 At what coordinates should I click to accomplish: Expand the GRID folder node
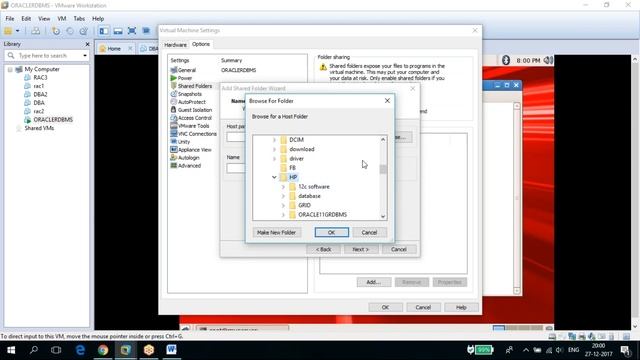coord(283,205)
